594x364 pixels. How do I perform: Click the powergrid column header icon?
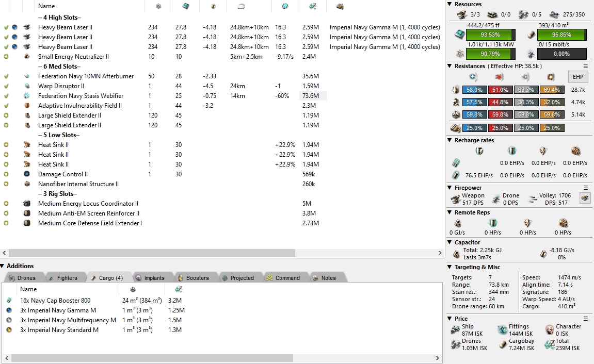[x=158, y=6]
